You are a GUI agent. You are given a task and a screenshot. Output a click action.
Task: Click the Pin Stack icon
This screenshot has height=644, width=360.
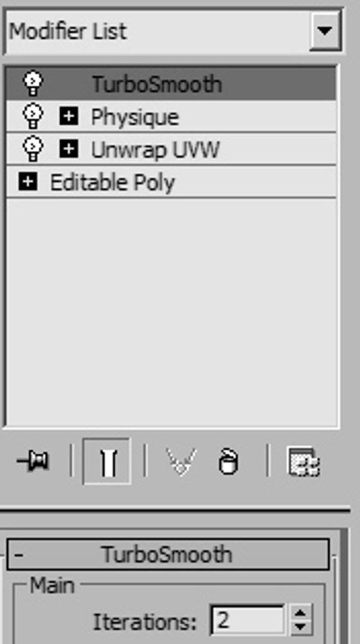pyautogui.click(x=33, y=461)
